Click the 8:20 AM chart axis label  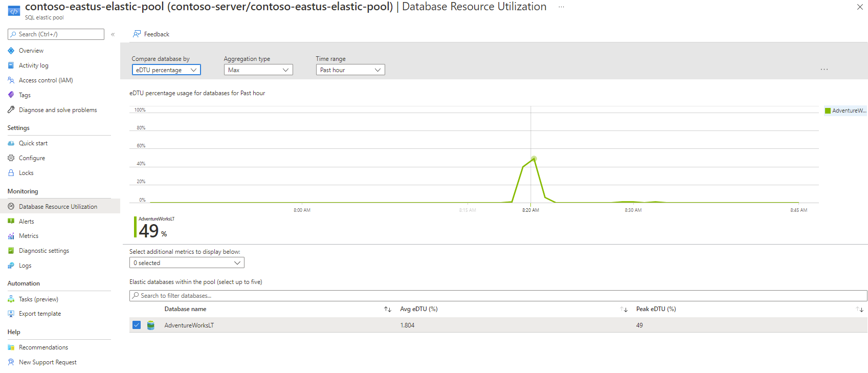[530, 210]
